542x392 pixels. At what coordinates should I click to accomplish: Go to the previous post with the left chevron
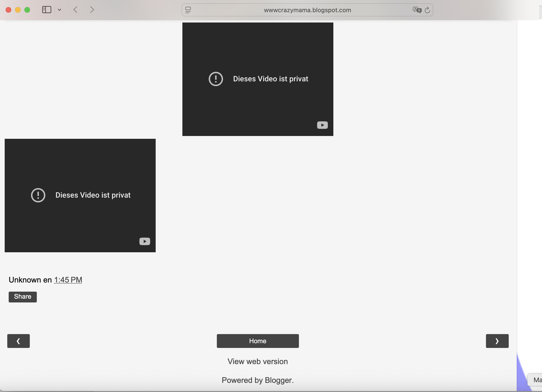[x=18, y=341]
